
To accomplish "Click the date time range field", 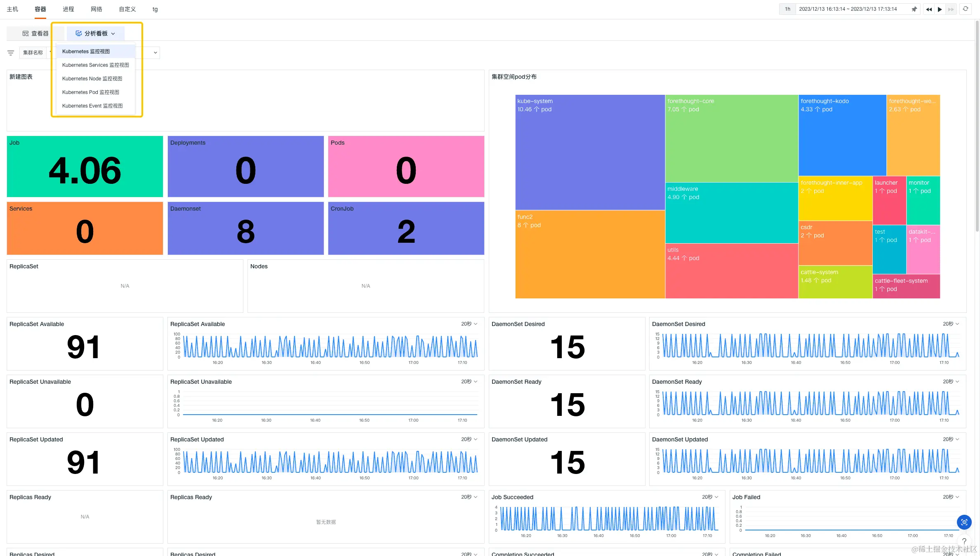I will (x=848, y=9).
